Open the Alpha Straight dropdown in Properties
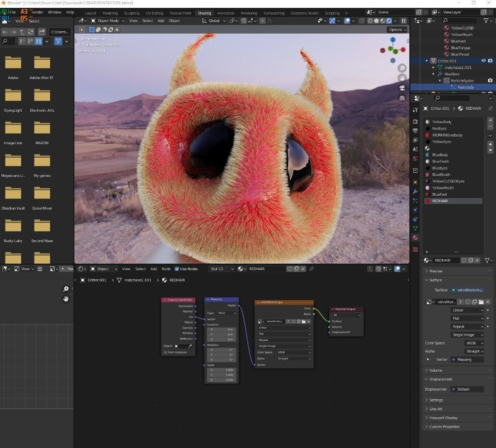This screenshot has height=448, width=496. tap(474, 351)
